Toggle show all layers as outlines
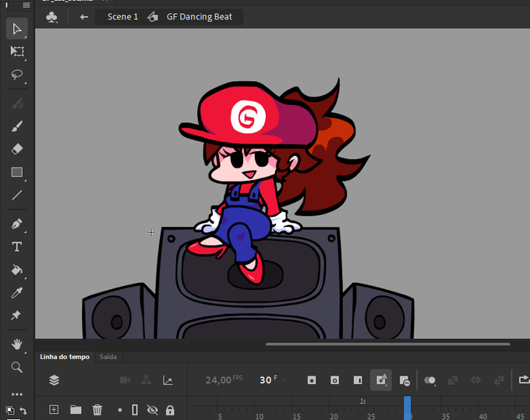 [135, 410]
